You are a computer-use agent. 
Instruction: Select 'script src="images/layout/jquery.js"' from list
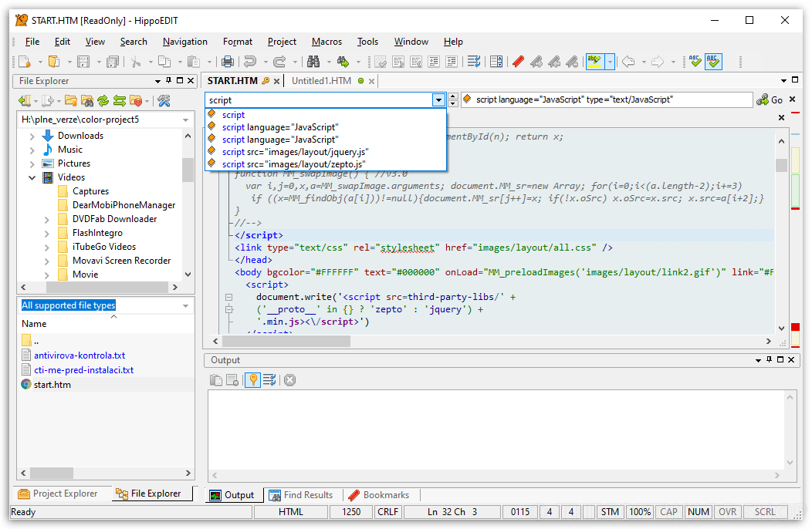[295, 152]
